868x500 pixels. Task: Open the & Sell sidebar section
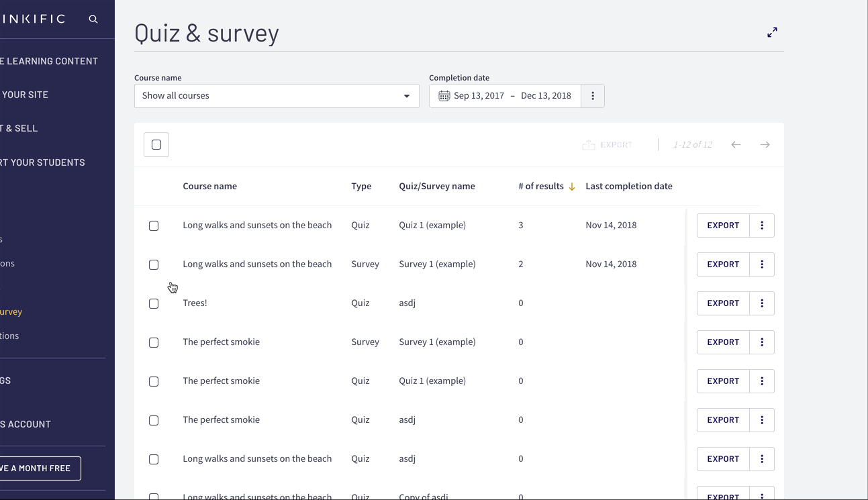pyautogui.click(x=19, y=128)
